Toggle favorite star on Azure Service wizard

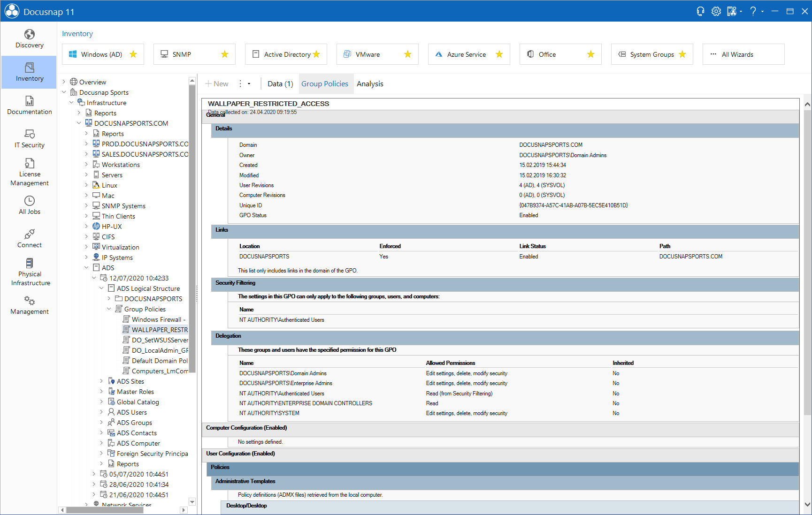pyautogui.click(x=499, y=54)
